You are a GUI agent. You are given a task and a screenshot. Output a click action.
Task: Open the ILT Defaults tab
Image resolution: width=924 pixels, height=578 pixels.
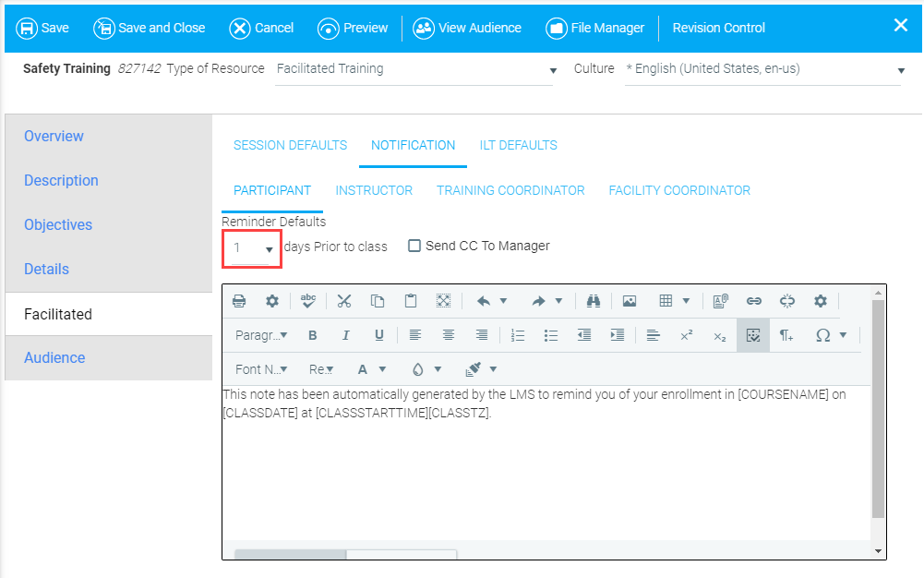click(x=518, y=145)
